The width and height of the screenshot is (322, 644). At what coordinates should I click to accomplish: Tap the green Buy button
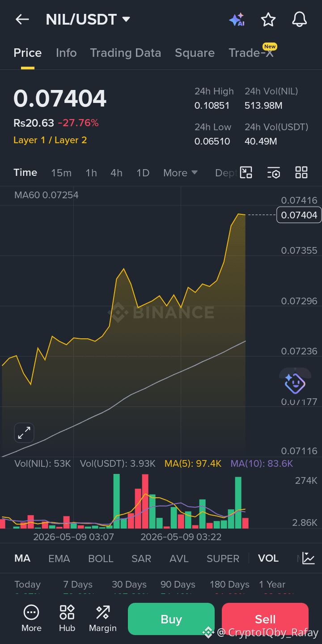point(171,619)
